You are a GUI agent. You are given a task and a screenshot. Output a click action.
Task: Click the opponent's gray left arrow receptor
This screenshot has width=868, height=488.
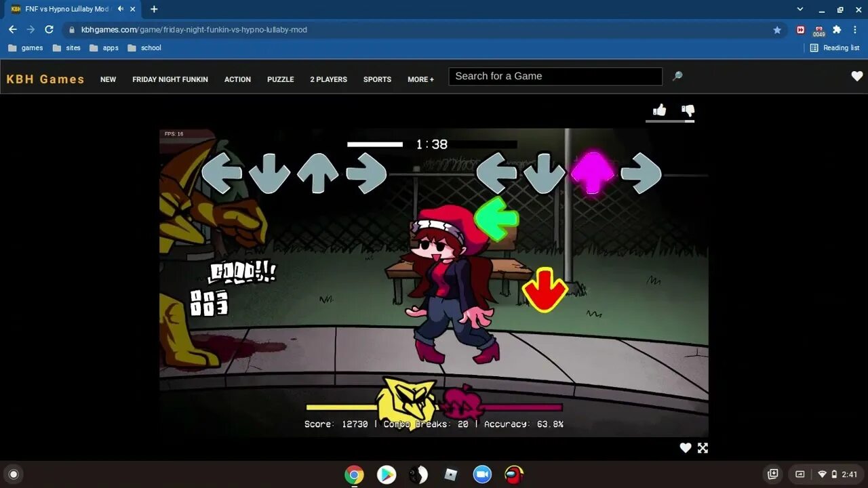click(222, 174)
